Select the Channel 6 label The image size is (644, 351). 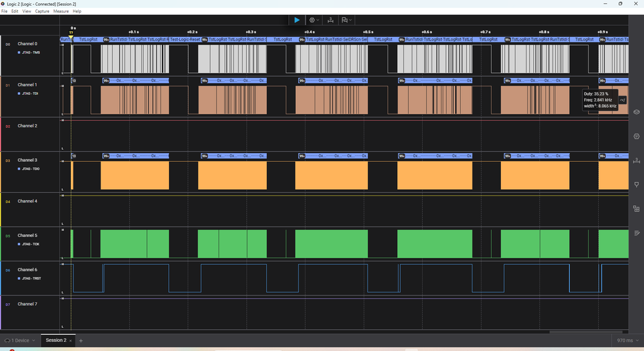pos(27,270)
